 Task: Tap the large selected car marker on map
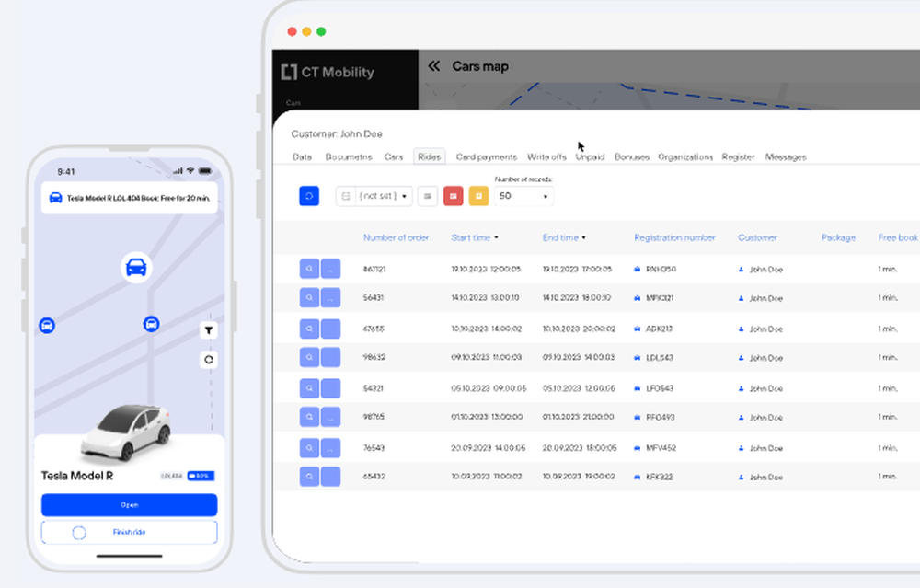[x=136, y=268]
